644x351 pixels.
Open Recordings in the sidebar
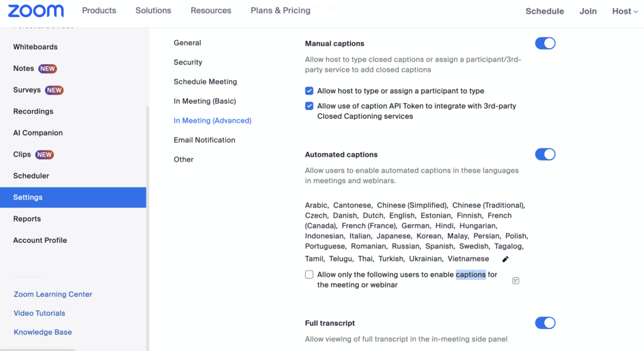33,111
